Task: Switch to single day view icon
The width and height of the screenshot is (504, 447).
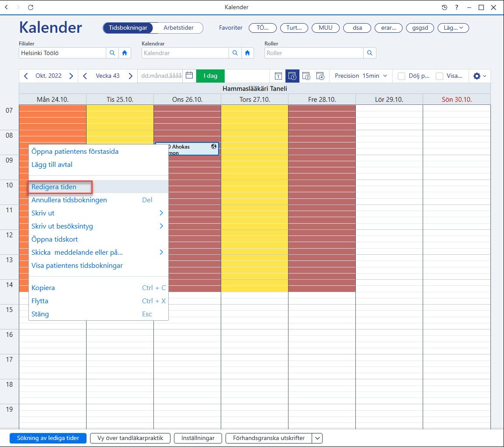Action: point(278,76)
